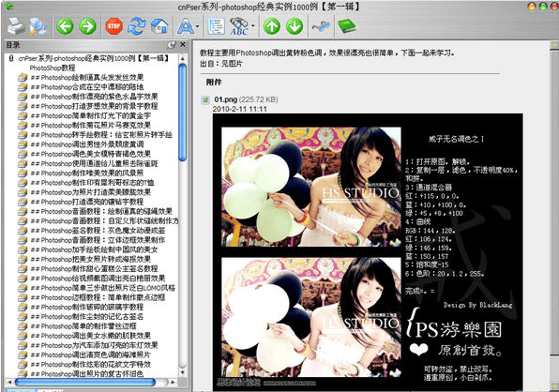Open Photoshop调出男性外景颓废黄调 topic

click(87, 144)
